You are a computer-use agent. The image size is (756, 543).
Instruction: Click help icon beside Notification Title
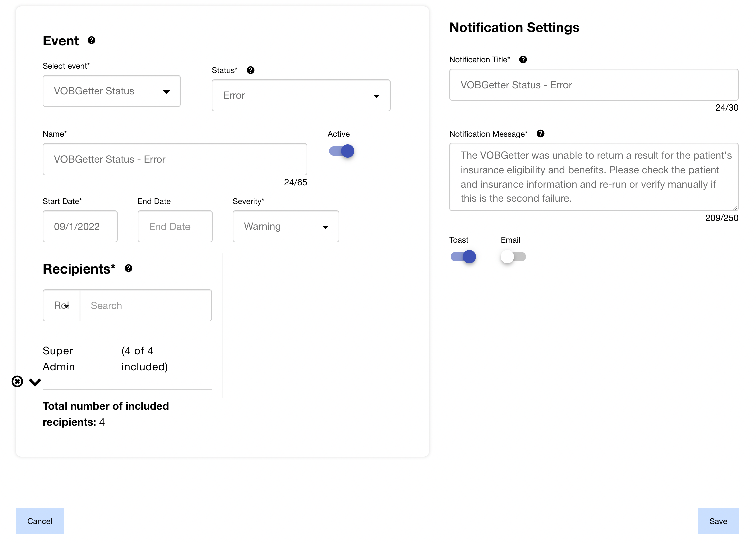[523, 60]
